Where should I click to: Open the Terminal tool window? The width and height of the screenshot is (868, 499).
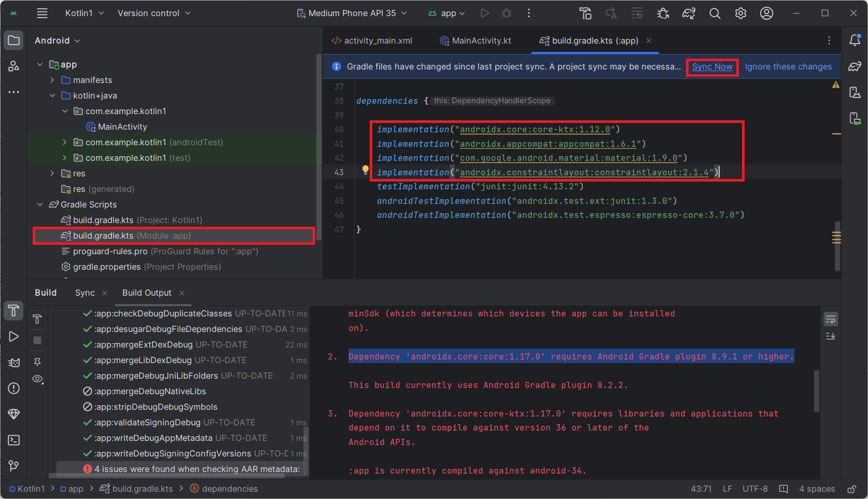click(x=14, y=440)
